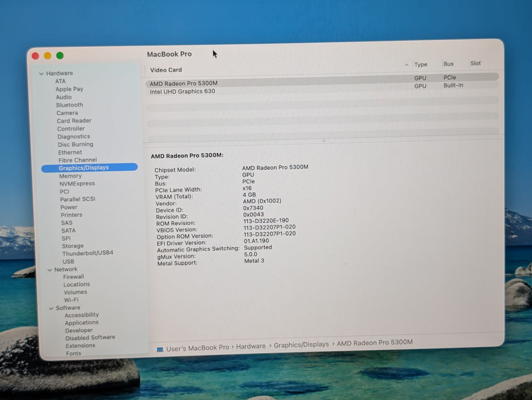Viewport: 532px width, 400px height.
Task: Open Card Reader details
Action: (74, 121)
